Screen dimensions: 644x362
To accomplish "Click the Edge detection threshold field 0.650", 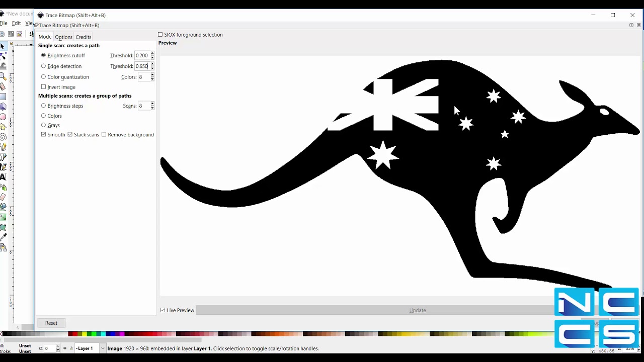I will pos(142,66).
